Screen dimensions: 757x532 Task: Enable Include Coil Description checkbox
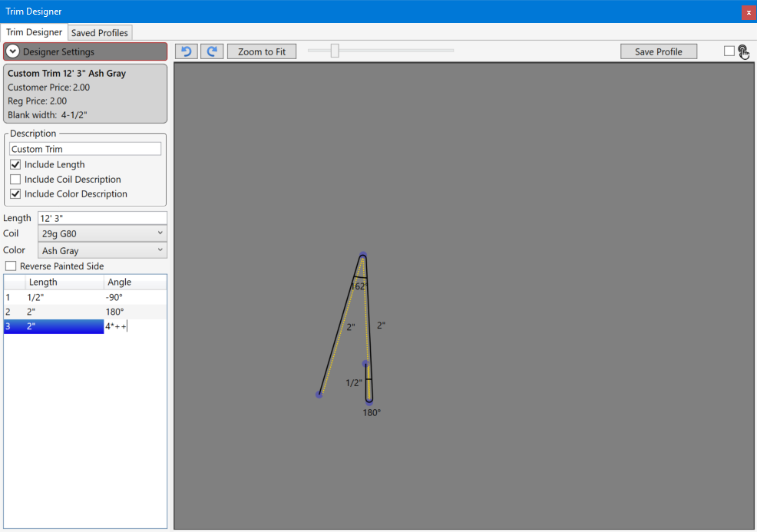click(x=15, y=180)
